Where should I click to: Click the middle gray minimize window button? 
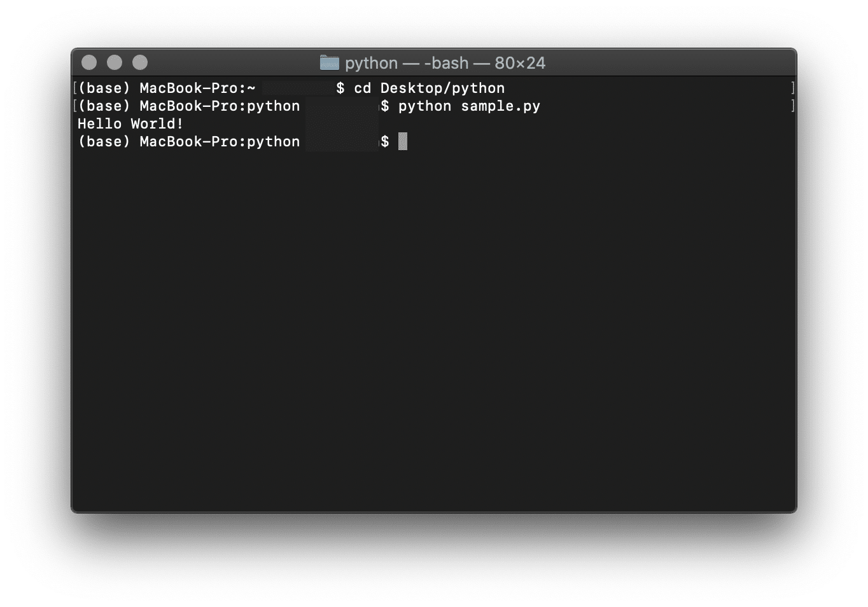point(115,62)
